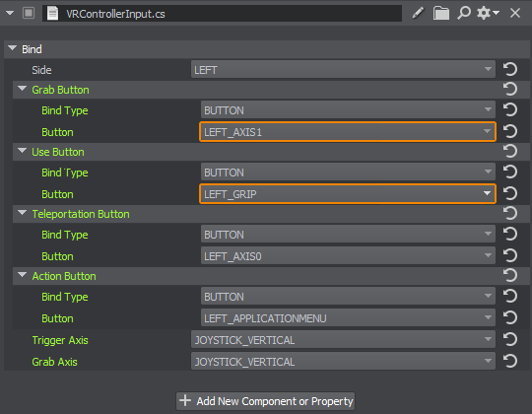Collapse the Action Button group
This screenshot has height=414, width=532.
pos(22,275)
